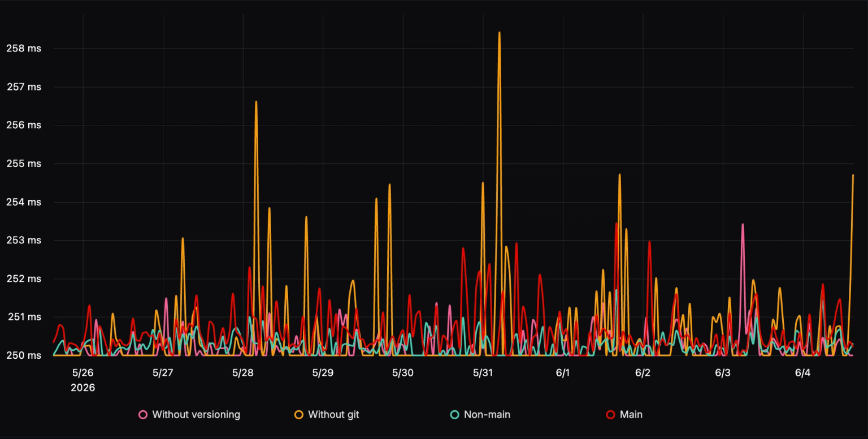Image resolution: width=868 pixels, height=439 pixels.
Task: Click the 252 ms y-axis label
Action: (x=24, y=279)
